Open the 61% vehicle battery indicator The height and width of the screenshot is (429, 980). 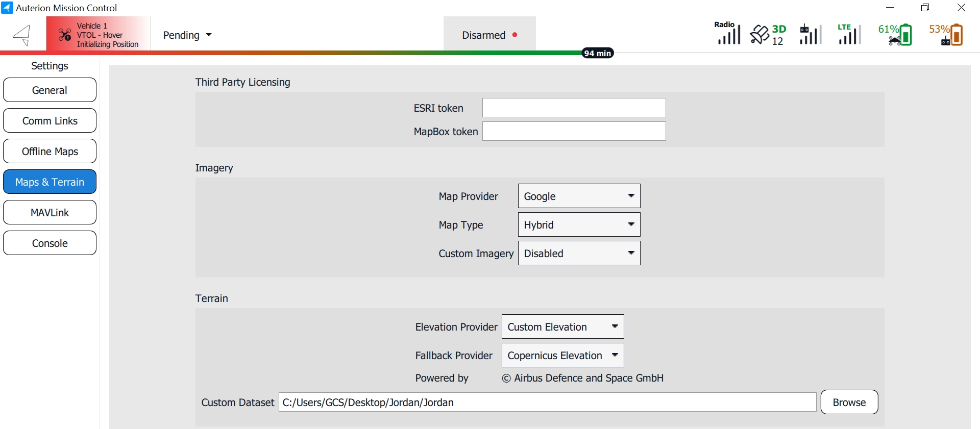pos(896,35)
